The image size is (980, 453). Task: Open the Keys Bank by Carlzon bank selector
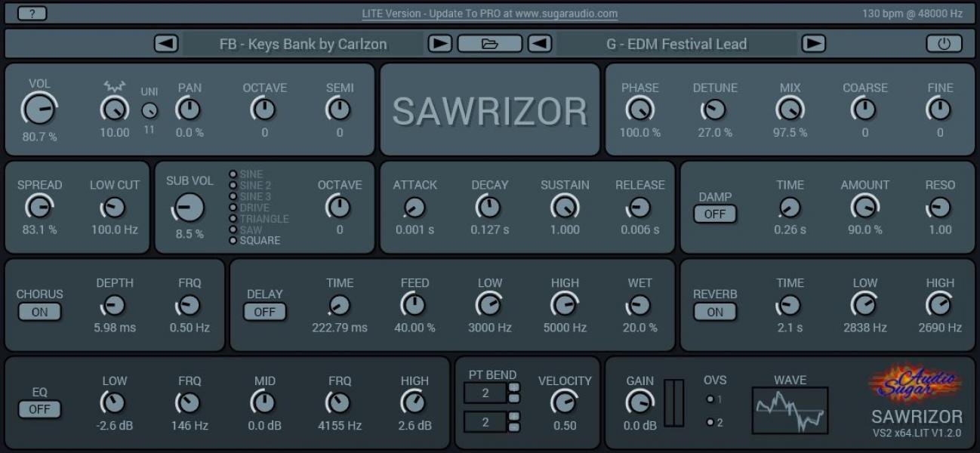(303, 44)
